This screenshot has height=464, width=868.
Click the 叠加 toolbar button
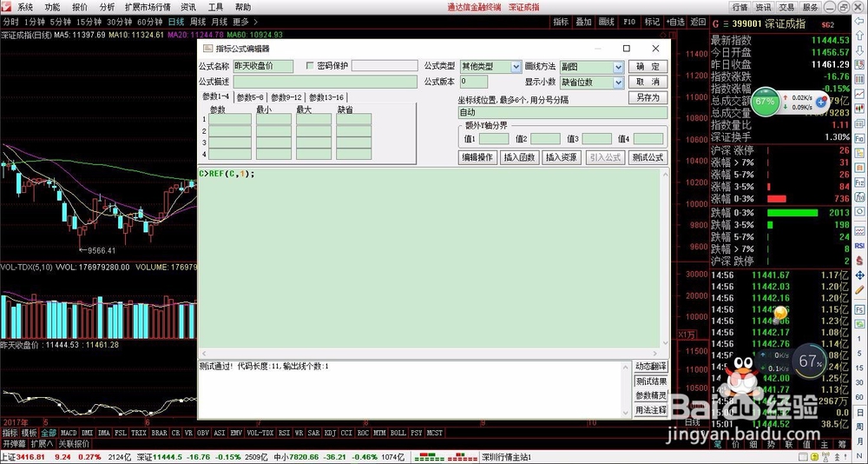point(584,22)
